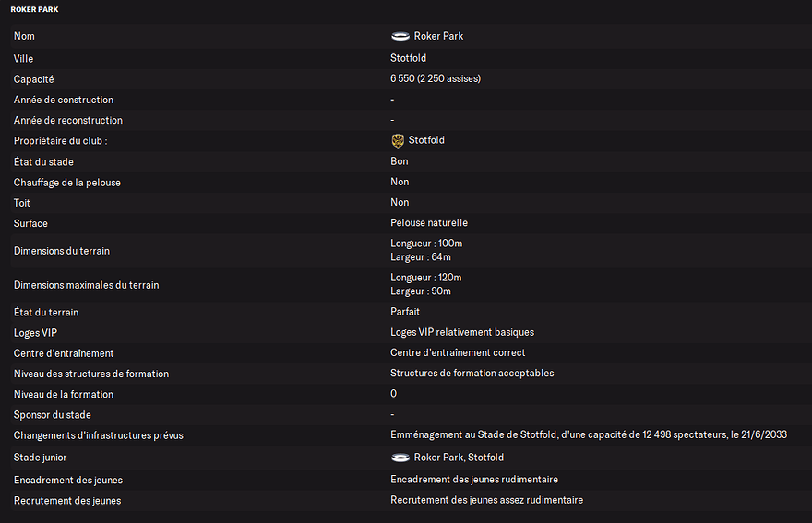Open the Roker Park, Stotfold junior stadium link

pyautogui.click(x=459, y=458)
